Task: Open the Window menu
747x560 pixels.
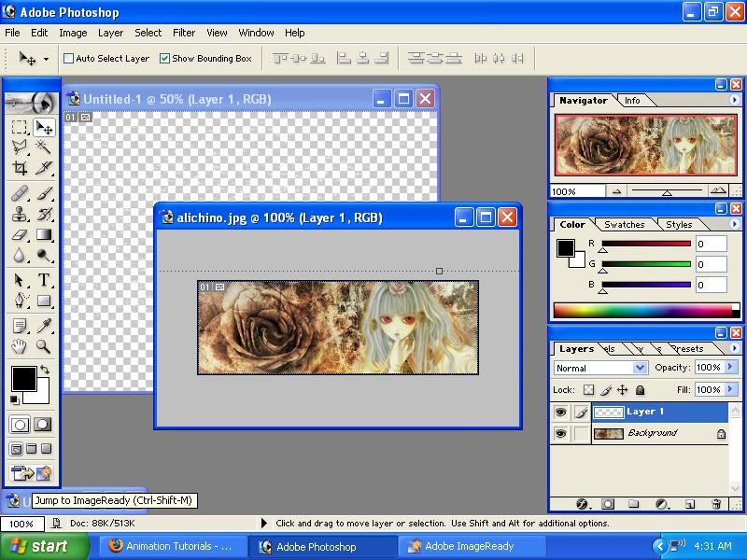Action: pos(256,33)
